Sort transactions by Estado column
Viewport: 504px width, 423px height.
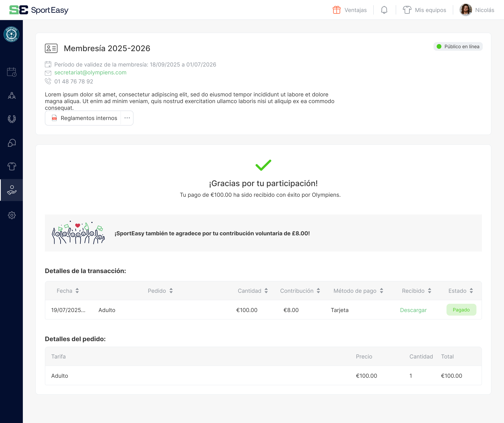[471, 291]
